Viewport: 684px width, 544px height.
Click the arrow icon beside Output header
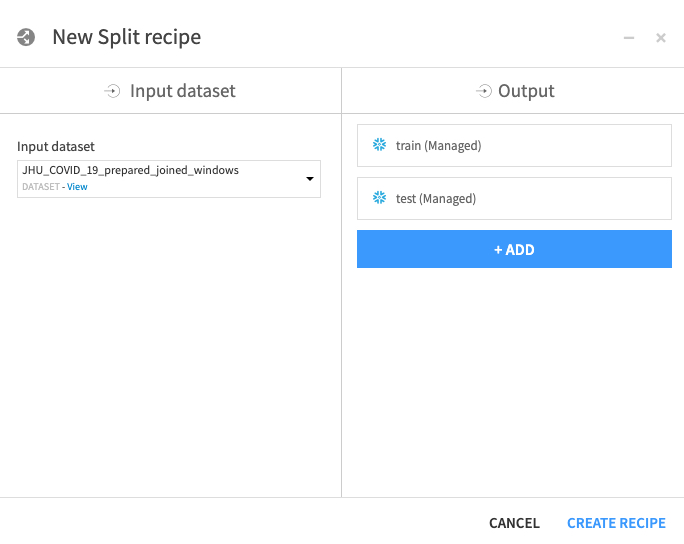point(484,91)
